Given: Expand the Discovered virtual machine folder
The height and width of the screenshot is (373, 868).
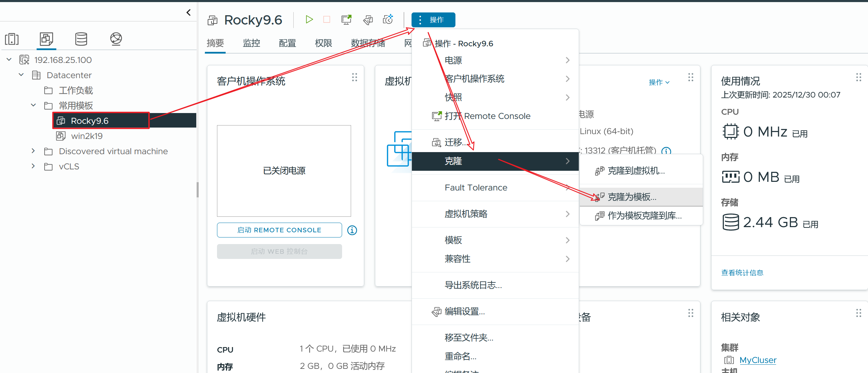Looking at the screenshot, I should pyautogui.click(x=33, y=151).
